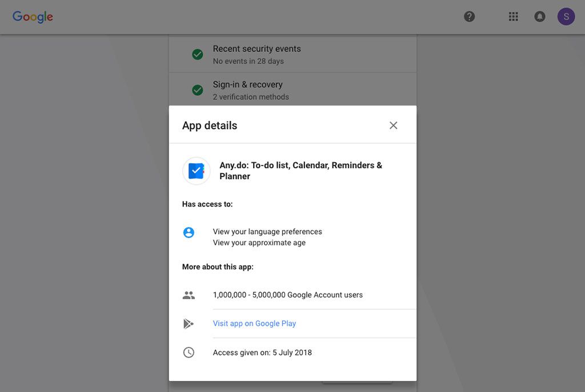Click the green checkmark beside Sign-in & recovery

coord(197,90)
